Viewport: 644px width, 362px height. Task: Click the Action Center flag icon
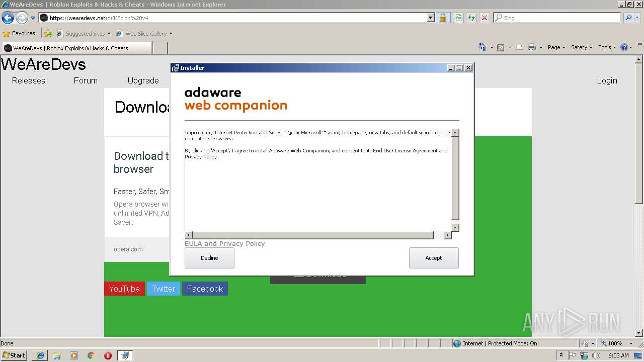tap(573, 355)
